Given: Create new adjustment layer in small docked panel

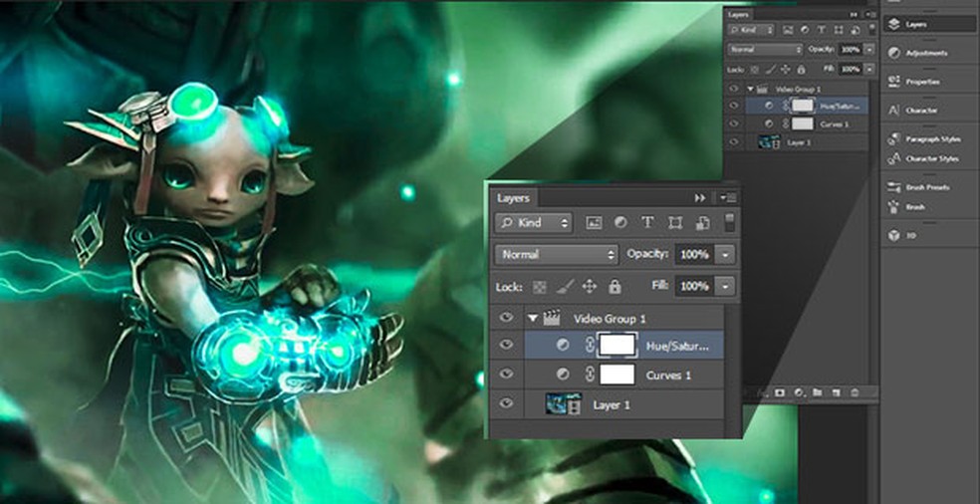Looking at the screenshot, I should pos(799,392).
